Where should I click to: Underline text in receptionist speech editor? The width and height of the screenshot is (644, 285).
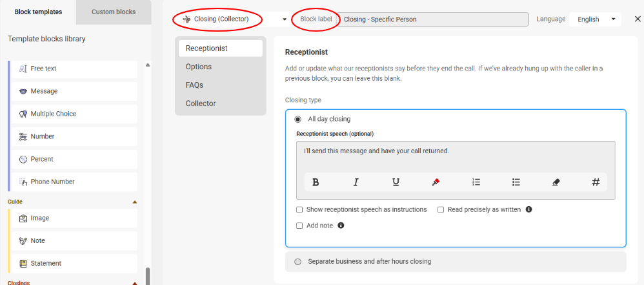[396, 182]
